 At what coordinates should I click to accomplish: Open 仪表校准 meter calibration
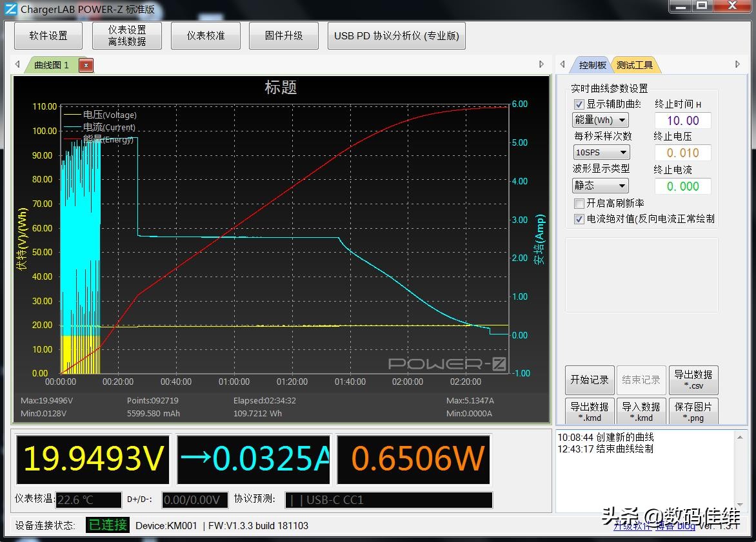205,35
